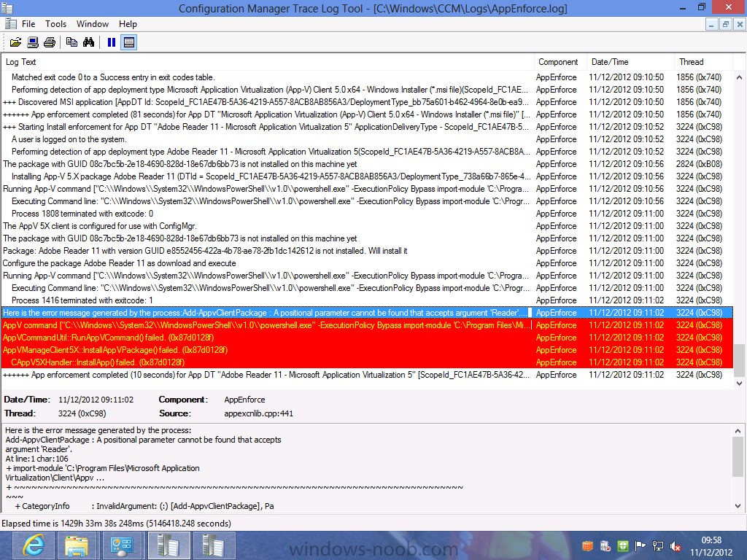Screen dimensions: 747x560
Task: Click the log list scroll up arrow
Action: click(x=739, y=77)
